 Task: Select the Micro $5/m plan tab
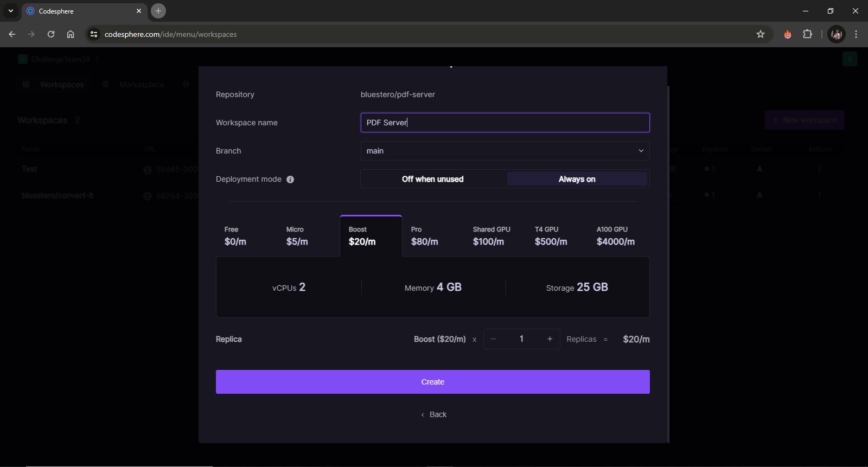click(x=309, y=236)
